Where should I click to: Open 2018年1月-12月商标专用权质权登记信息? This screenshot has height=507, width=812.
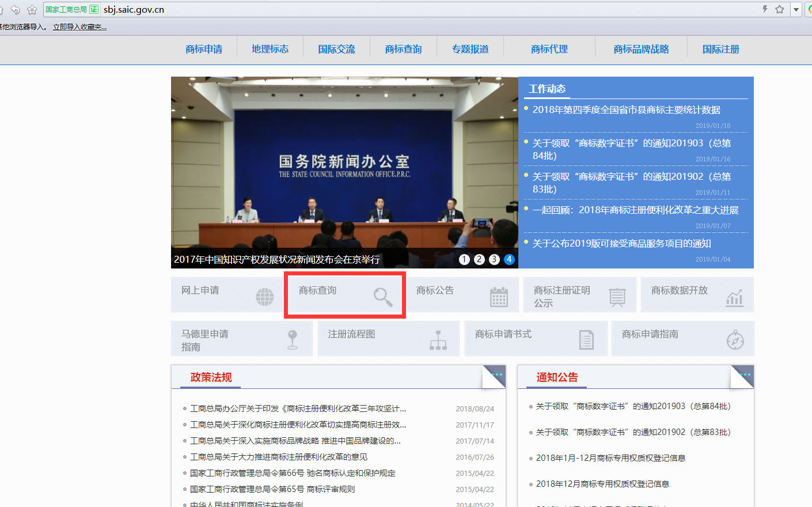tap(611, 458)
